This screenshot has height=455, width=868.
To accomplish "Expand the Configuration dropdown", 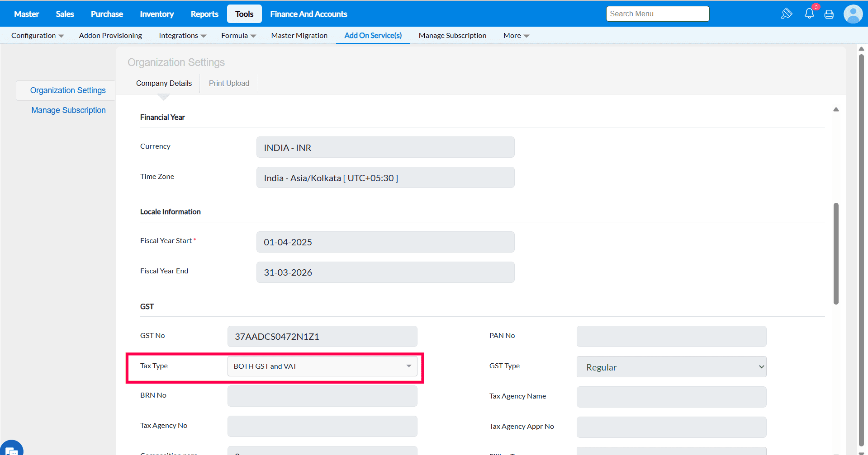I will pos(38,35).
